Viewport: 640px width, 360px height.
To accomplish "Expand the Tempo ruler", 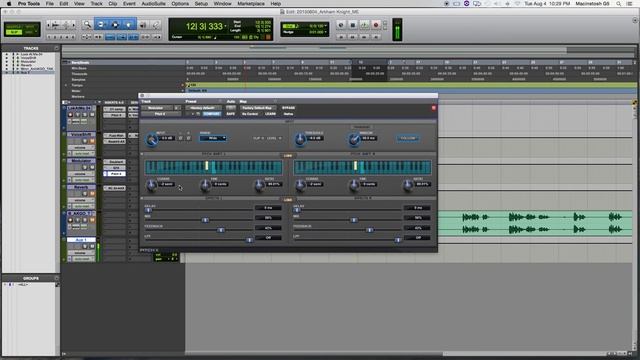I will [66, 85].
